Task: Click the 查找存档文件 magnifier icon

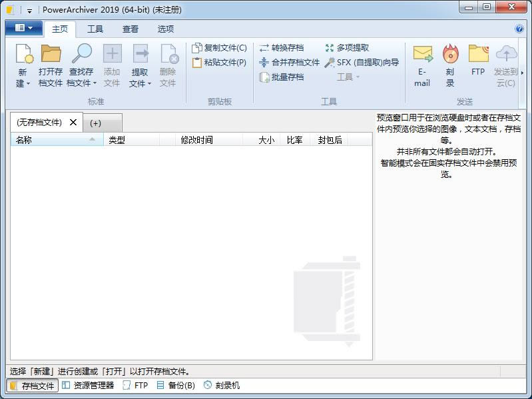Action: tap(82, 53)
